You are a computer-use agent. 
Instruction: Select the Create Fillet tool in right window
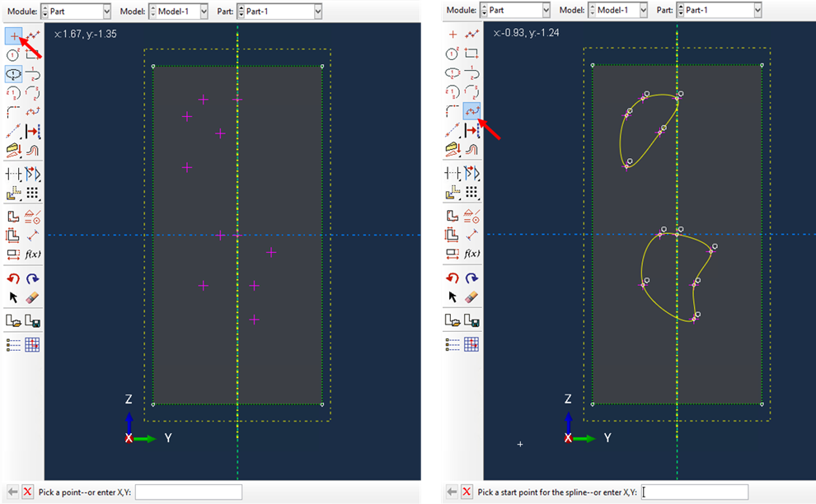pyautogui.click(x=453, y=111)
